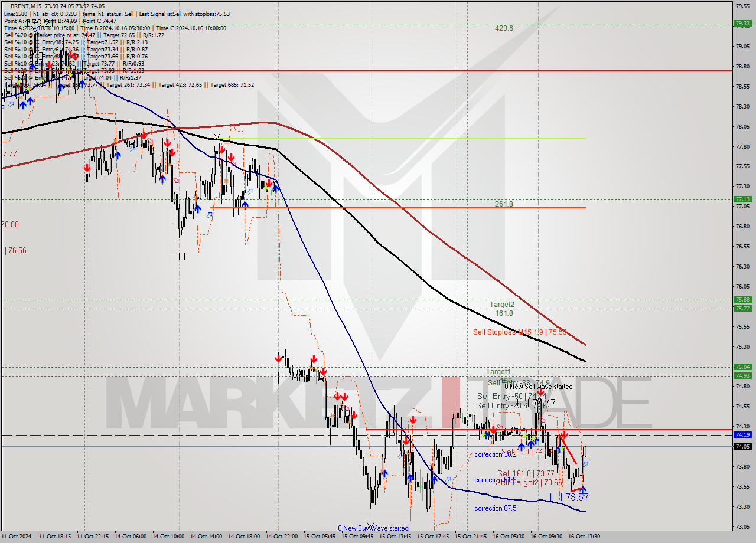This screenshot has height=543, width=756.
Task: Click the 'correction 38.2' label
Action: (496, 454)
